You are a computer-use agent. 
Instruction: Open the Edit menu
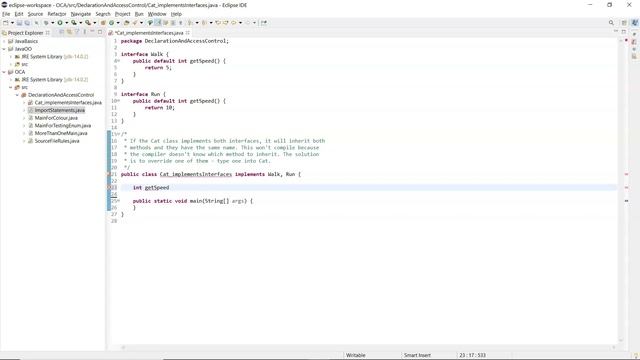[x=19, y=14]
